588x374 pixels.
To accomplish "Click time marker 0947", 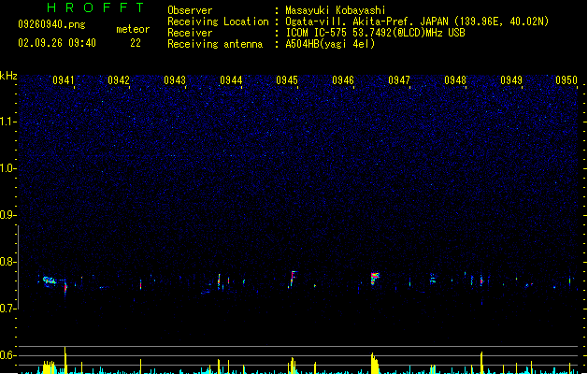I will click(399, 80).
